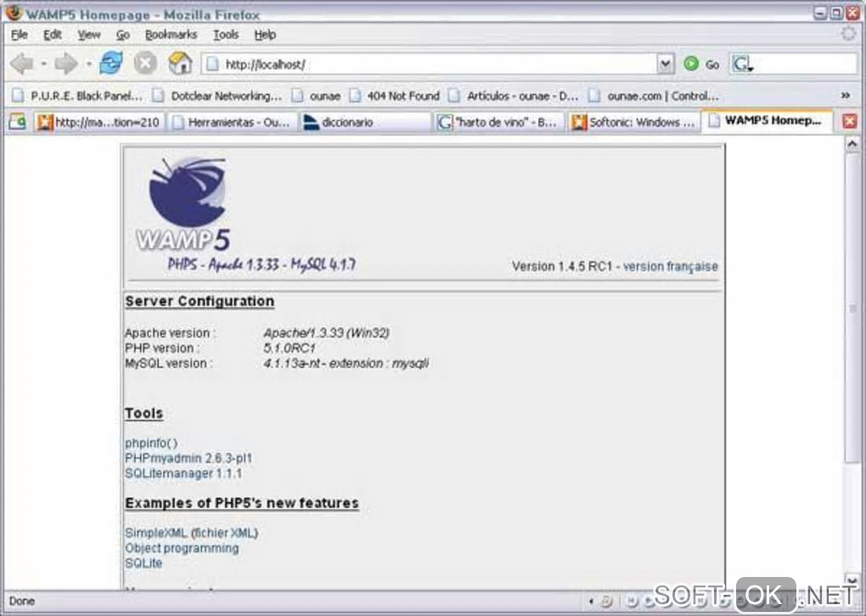866x616 pixels.
Task: Open ounae.com | Control bookmark
Action: (654, 96)
